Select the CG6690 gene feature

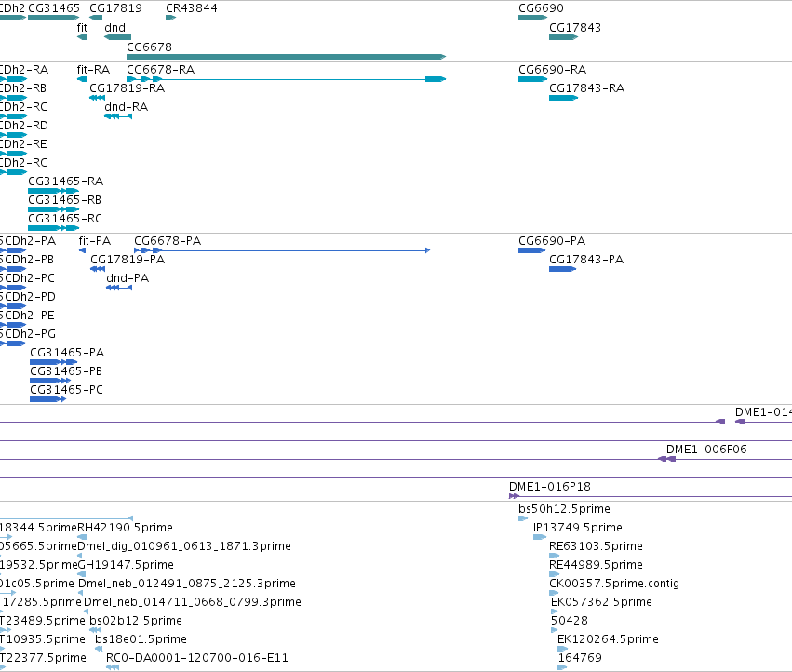(x=532, y=18)
